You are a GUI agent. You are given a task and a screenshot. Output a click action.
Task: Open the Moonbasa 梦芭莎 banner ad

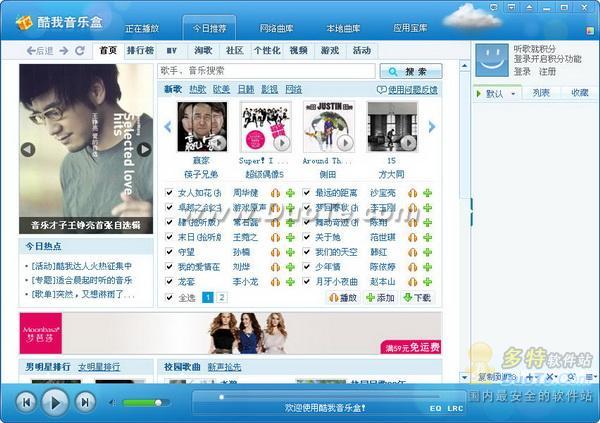230,333
